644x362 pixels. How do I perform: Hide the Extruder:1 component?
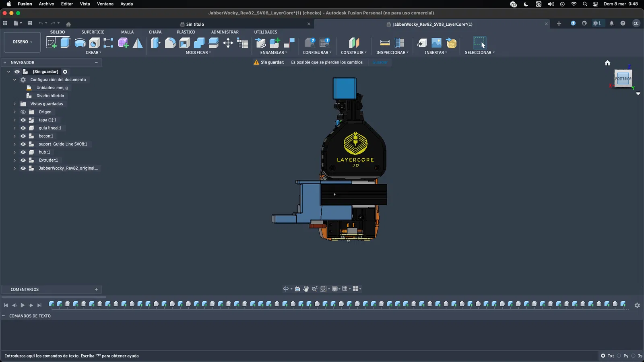pos(23,160)
